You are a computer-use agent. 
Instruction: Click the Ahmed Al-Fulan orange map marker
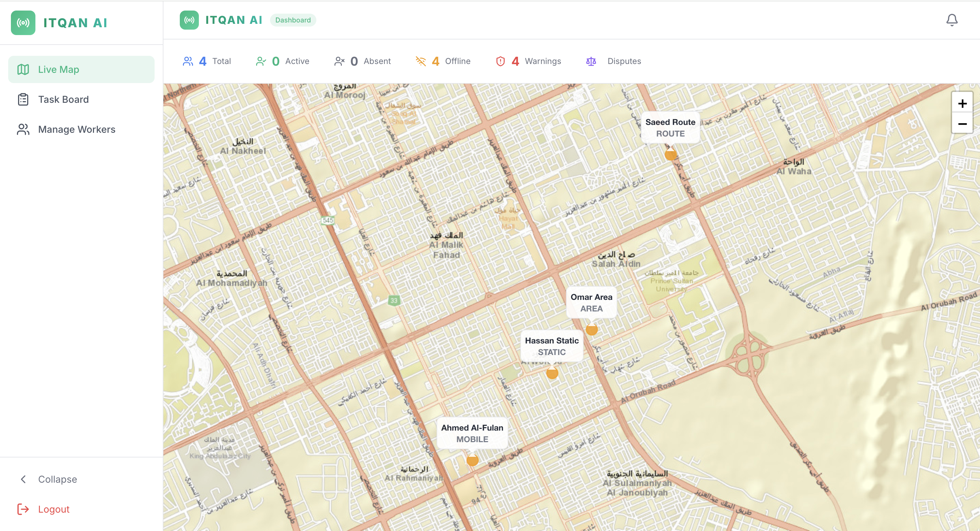coord(472,460)
